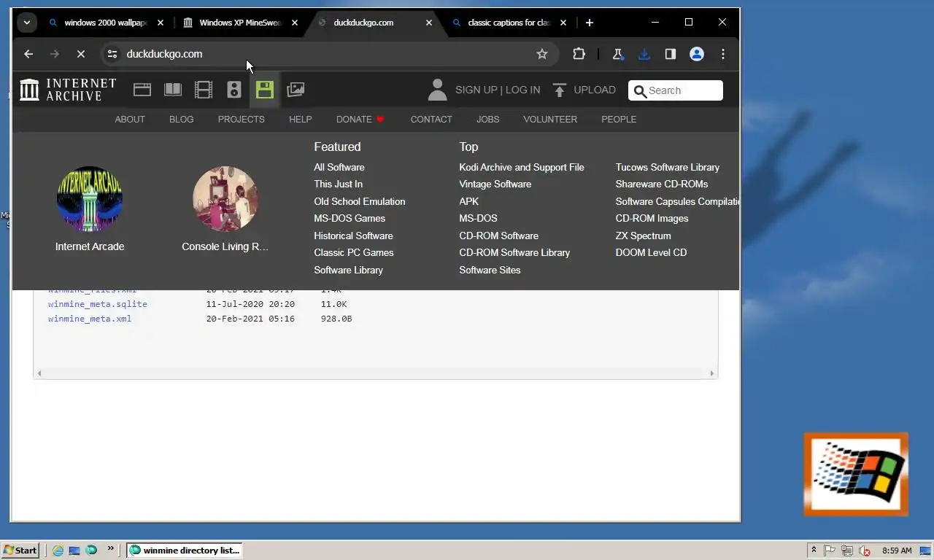Expand quick launch overflow chevron
The height and width of the screenshot is (560, 934).
pos(111,548)
